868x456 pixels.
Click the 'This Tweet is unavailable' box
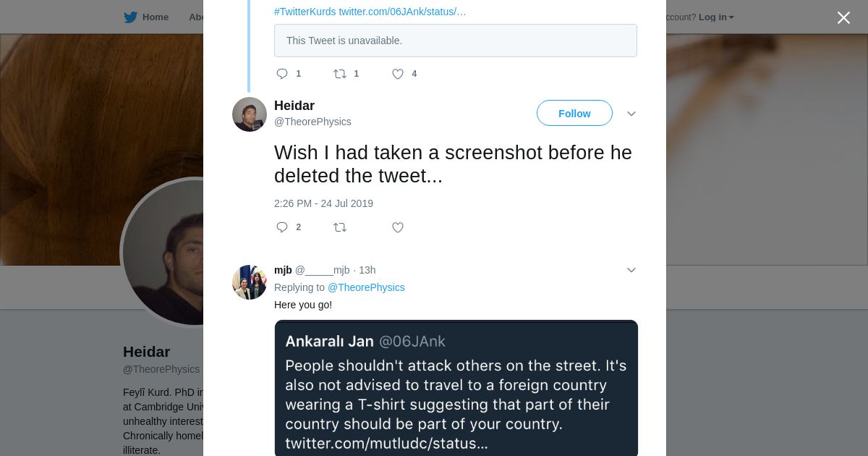[456, 41]
